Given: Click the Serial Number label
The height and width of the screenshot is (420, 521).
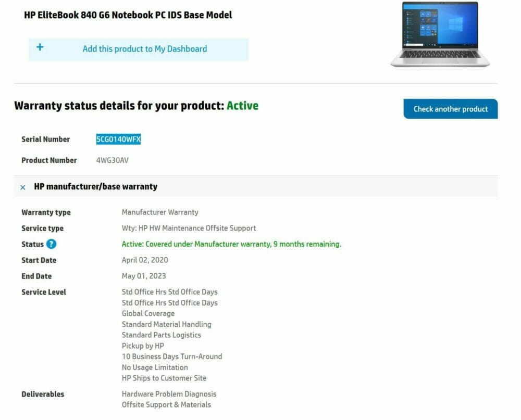Looking at the screenshot, I should click(x=45, y=139).
